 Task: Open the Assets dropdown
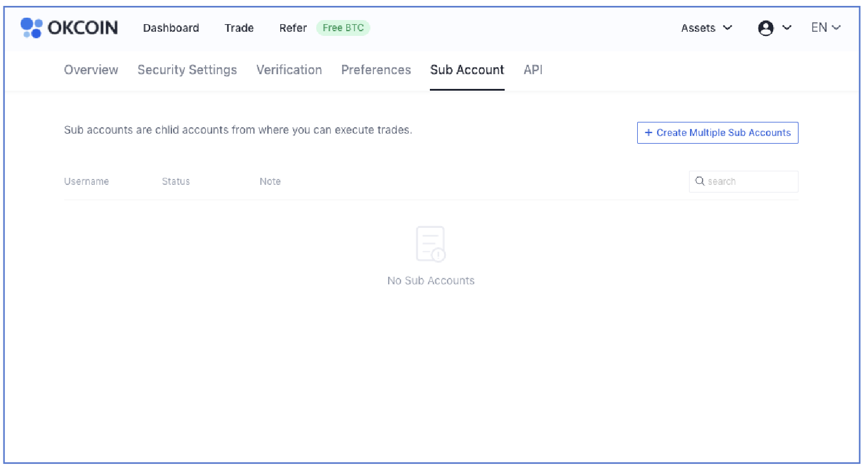[707, 28]
